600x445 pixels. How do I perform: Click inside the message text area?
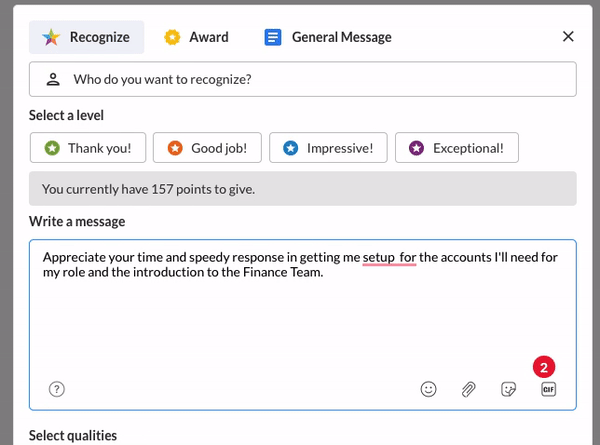pyautogui.click(x=303, y=325)
